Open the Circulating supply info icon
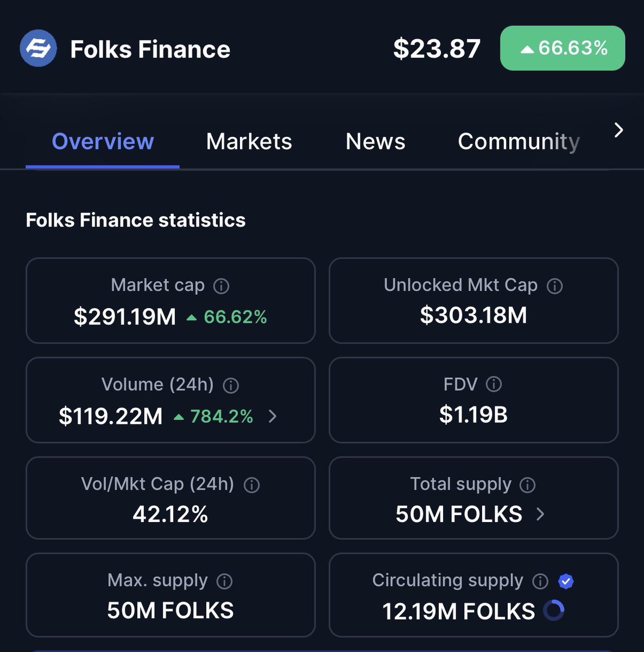The width and height of the screenshot is (644, 652). coord(539,581)
